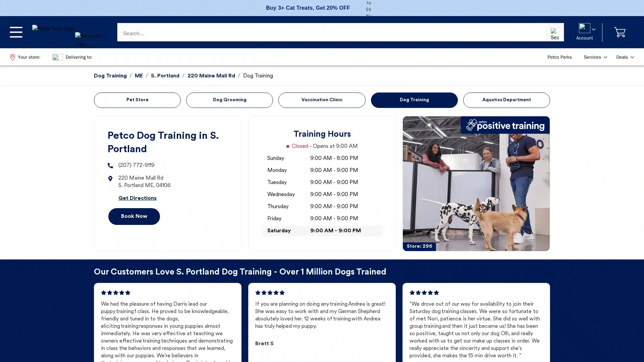
Task: Open the 220 Maine Mall Rd breadcrumb
Action: click(211, 76)
